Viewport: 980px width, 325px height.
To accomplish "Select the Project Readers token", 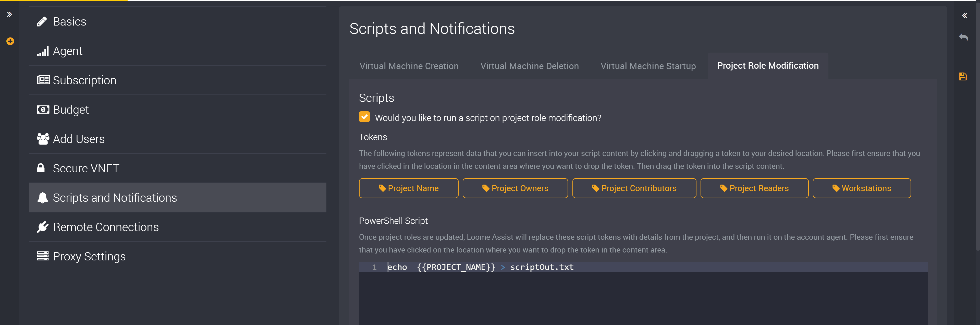I will pos(754,188).
